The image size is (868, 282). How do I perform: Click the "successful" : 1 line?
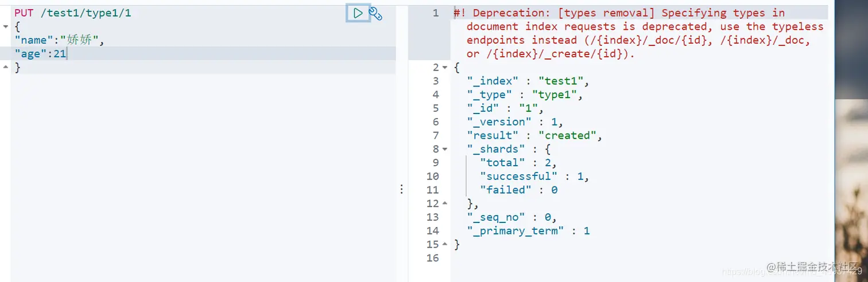[534, 177]
